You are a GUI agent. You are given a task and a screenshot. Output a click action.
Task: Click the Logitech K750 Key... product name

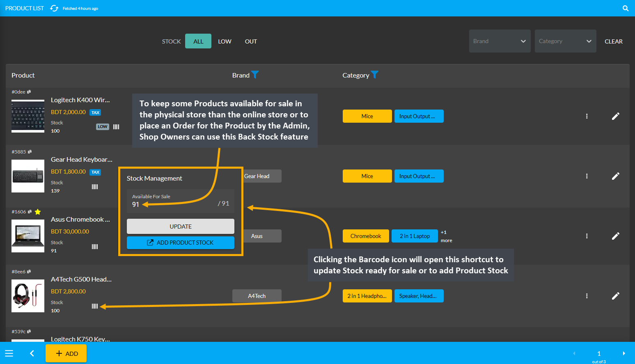point(80,339)
